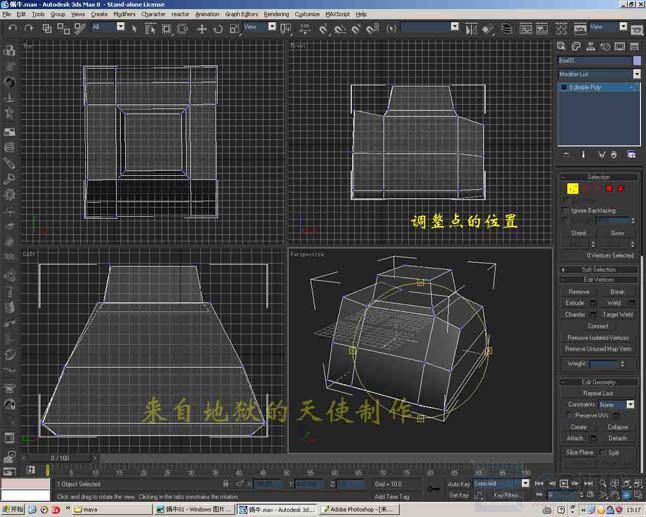Enable the Ignore Backfacing checkbox
Screen dimensions: 646x517
pos(565,210)
